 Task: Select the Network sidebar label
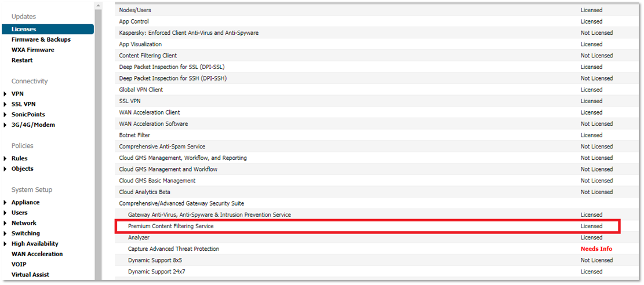click(x=24, y=222)
